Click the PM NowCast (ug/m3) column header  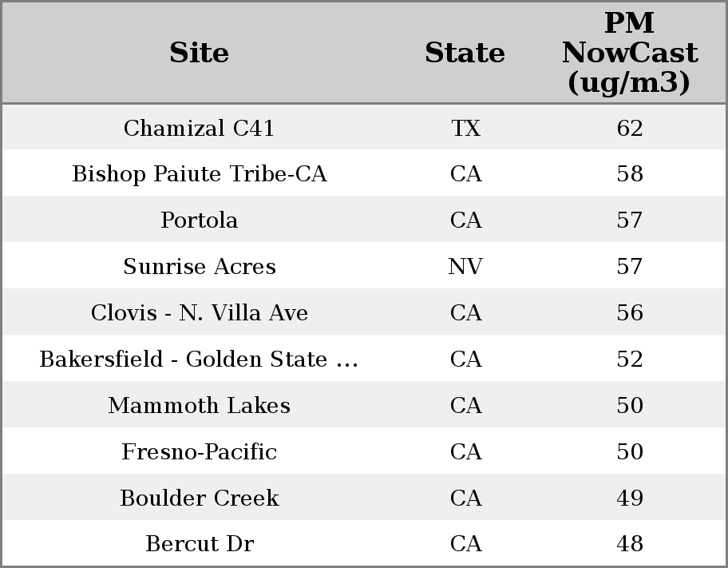pos(630,53)
